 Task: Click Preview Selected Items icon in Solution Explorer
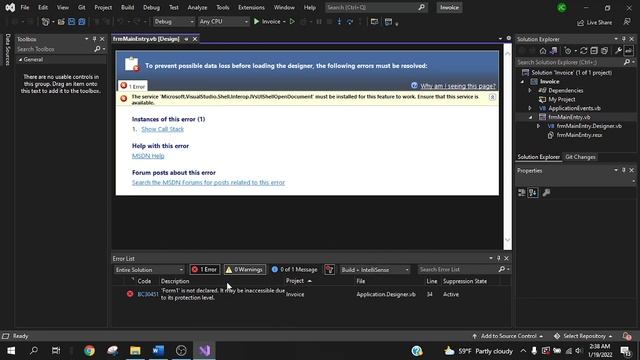[629, 51]
